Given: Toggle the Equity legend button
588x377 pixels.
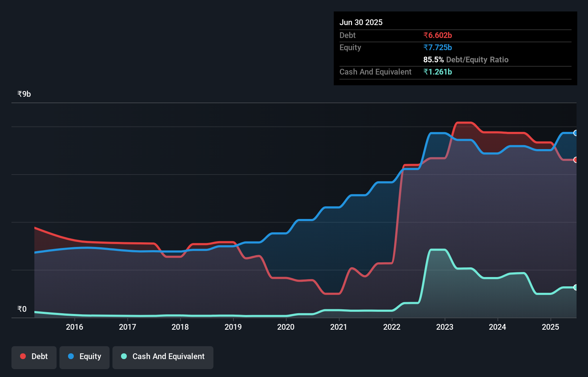Looking at the screenshot, I should tap(85, 357).
